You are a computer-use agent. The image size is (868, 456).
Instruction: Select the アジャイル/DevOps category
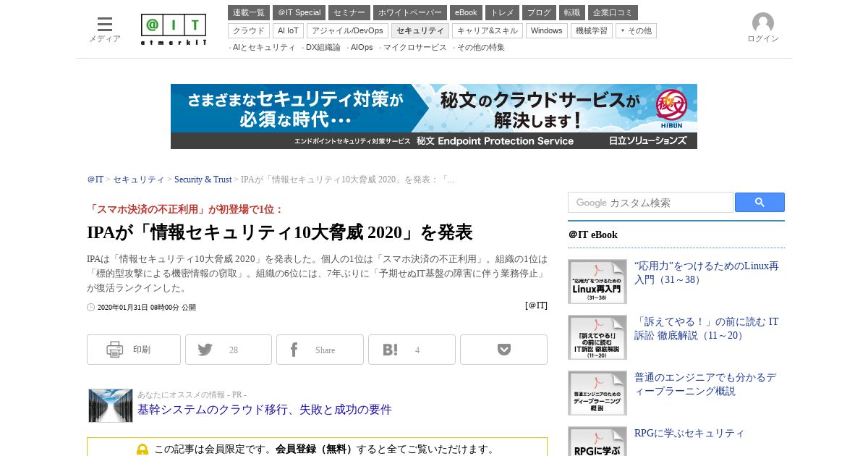coord(347,30)
